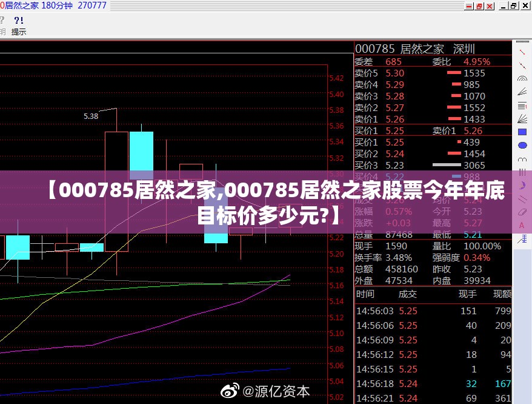The image size is (532, 404).
Task: Select the parallel channel lines tool
Action: click(x=522, y=199)
